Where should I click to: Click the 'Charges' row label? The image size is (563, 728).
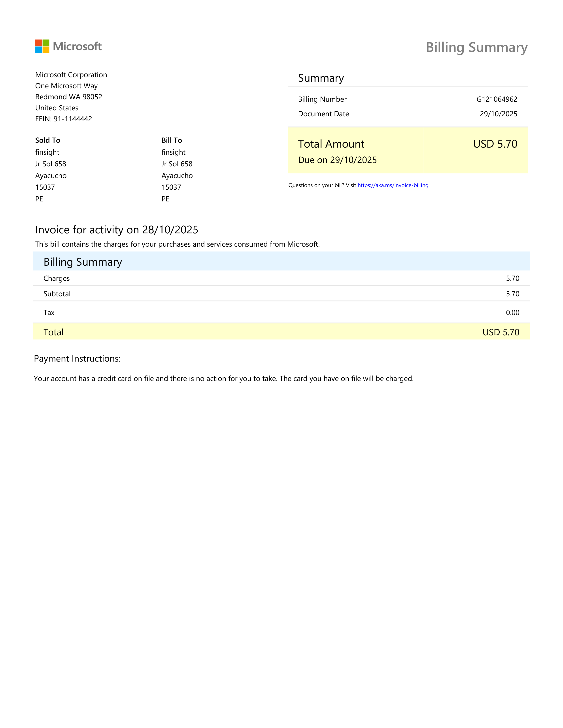(57, 279)
